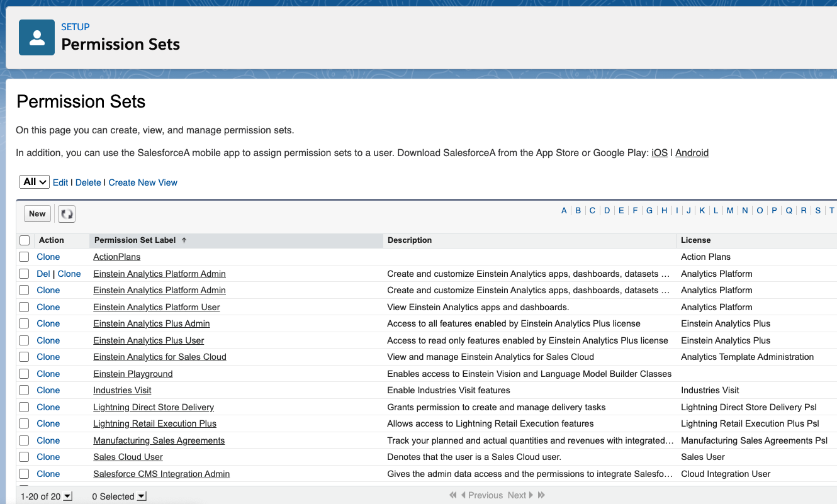Check the Einstein Analytics for Sales Cloud checkbox
837x504 pixels.
[24, 357]
